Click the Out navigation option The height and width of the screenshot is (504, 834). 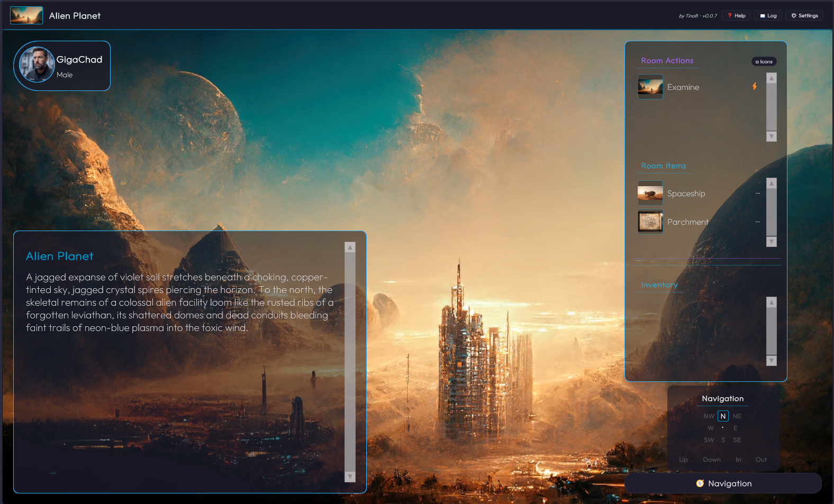pos(761,460)
